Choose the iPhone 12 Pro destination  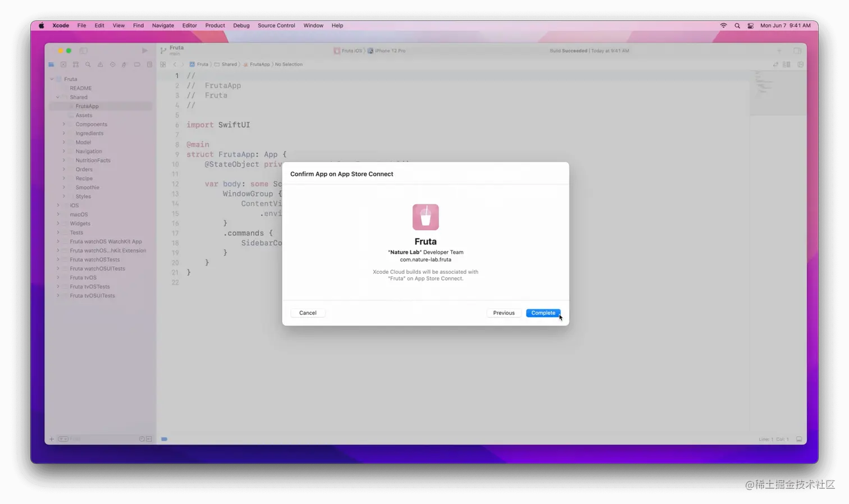pos(386,51)
